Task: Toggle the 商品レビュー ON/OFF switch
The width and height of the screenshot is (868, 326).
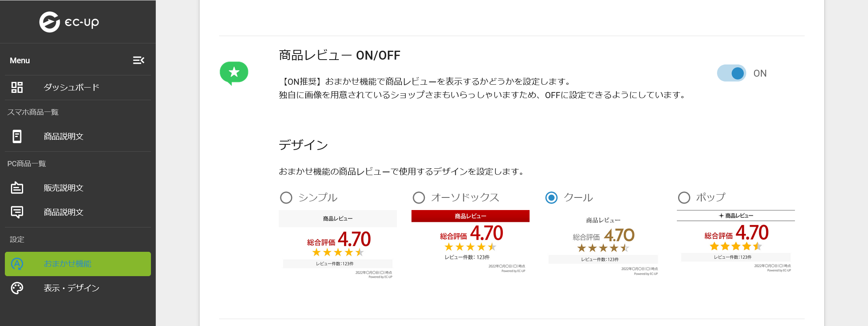Action: click(x=731, y=73)
